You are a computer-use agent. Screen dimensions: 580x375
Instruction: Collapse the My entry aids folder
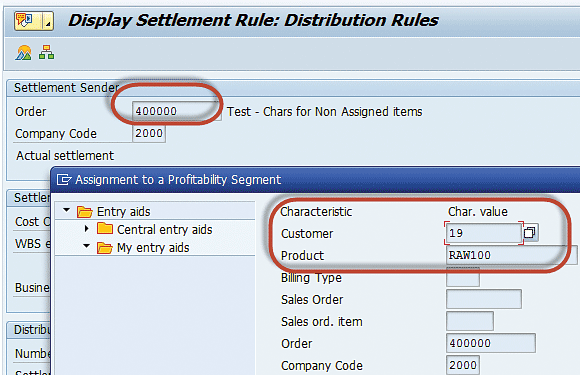(87, 246)
